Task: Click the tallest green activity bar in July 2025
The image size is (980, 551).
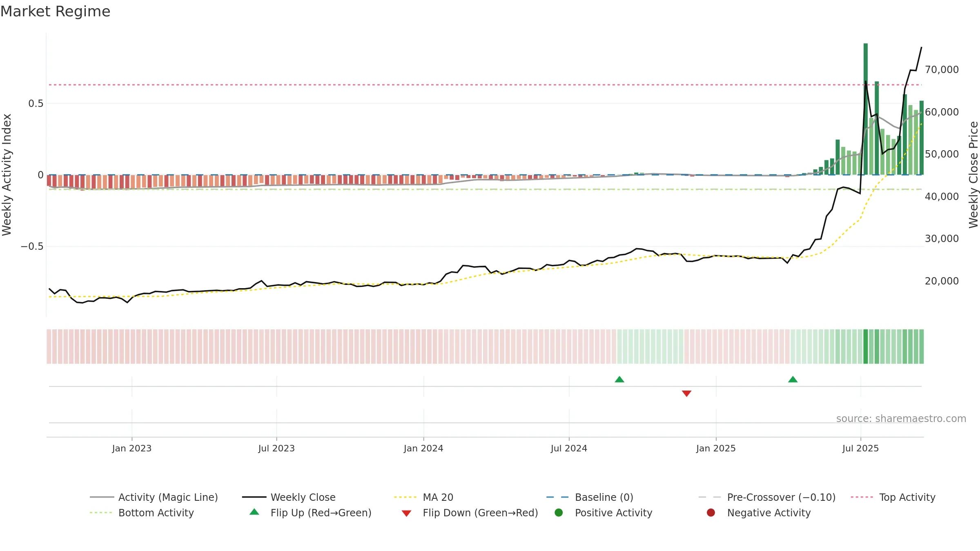Action: click(x=866, y=109)
